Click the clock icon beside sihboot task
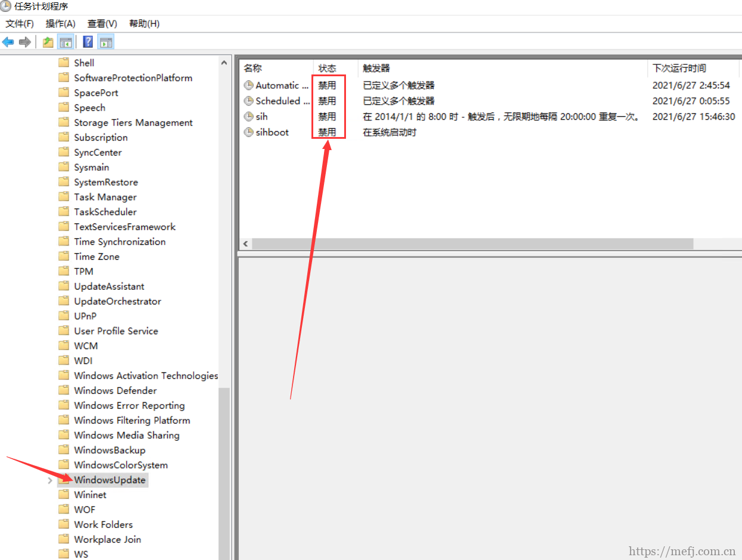The height and width of the screenshot is (560, 742). coord(249,132)
